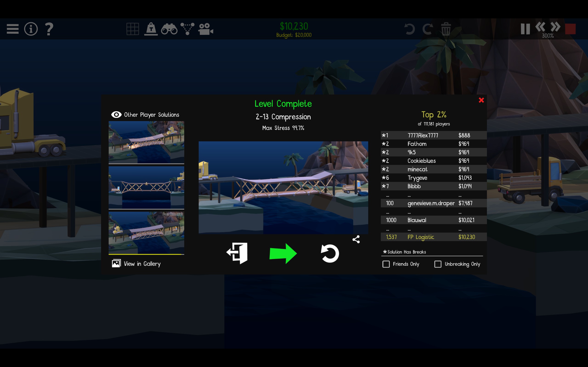Click the trash delete icon
The height and width of the screenshot is (367, 588).
tap(446, 29)
